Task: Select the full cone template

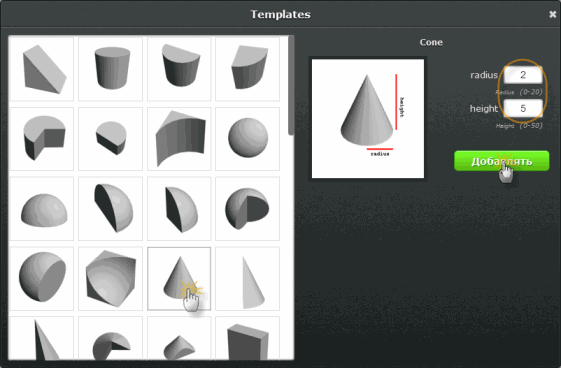Action: coord(179,279)
